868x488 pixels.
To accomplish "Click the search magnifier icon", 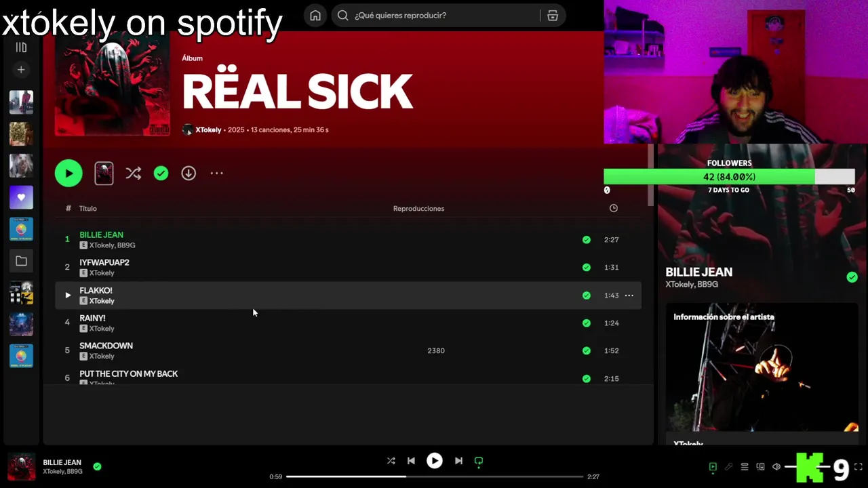I will 343,16.
